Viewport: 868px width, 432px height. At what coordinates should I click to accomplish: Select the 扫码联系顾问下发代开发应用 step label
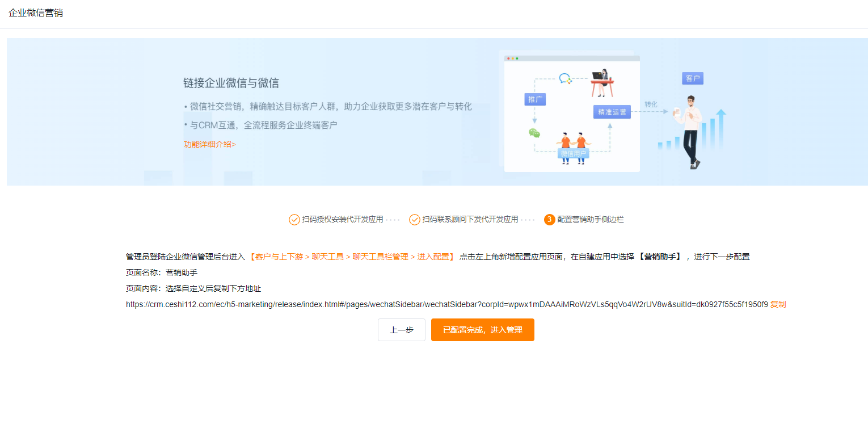470,219
